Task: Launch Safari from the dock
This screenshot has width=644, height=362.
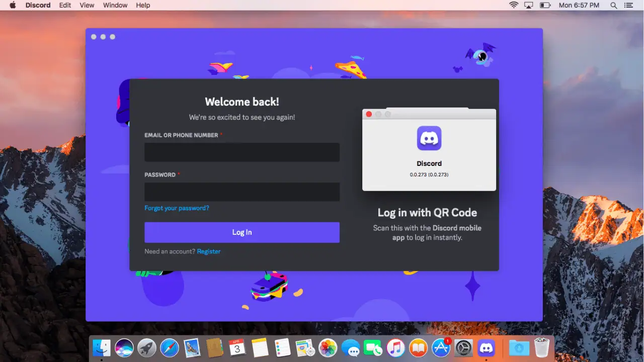Action: [170, 347]
